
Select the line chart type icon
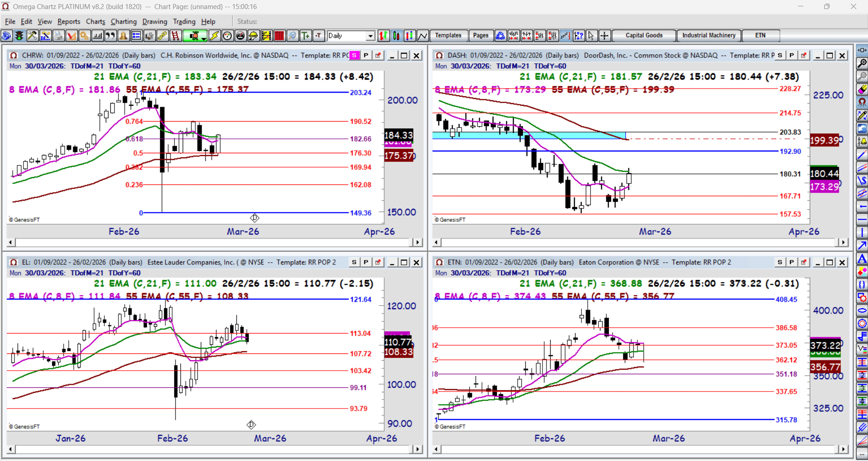[x=423, y=36]
